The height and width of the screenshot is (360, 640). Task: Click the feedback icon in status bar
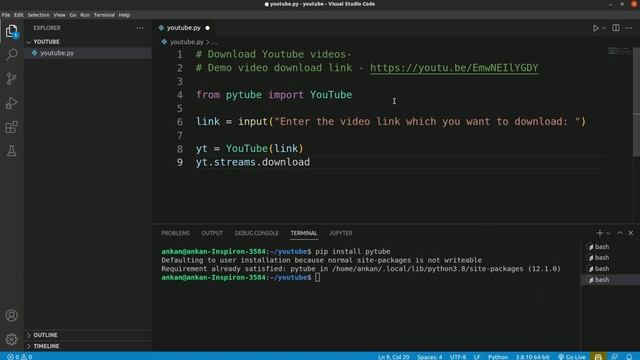point(614,357)
